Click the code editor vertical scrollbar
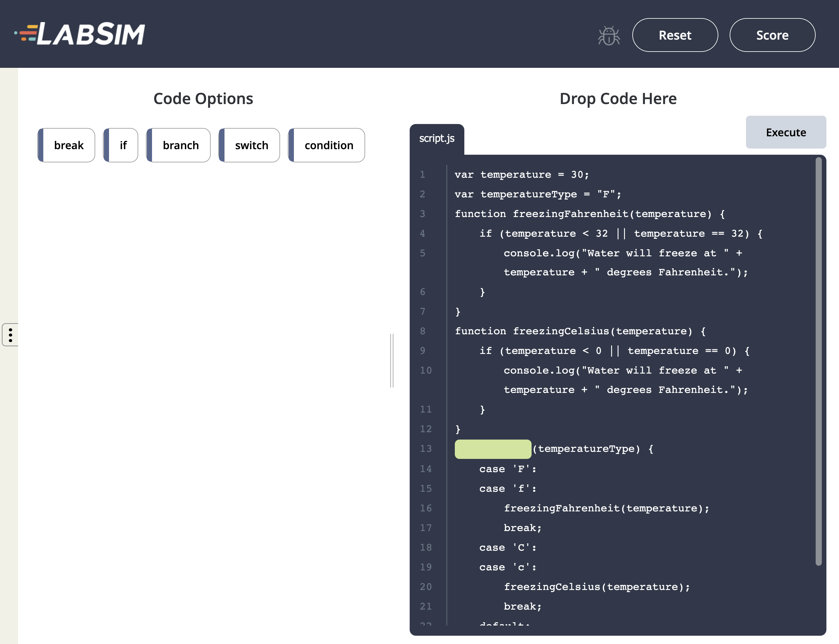This screenshot has height=644, width=839. pyautogui.click(x=818, y=360)
